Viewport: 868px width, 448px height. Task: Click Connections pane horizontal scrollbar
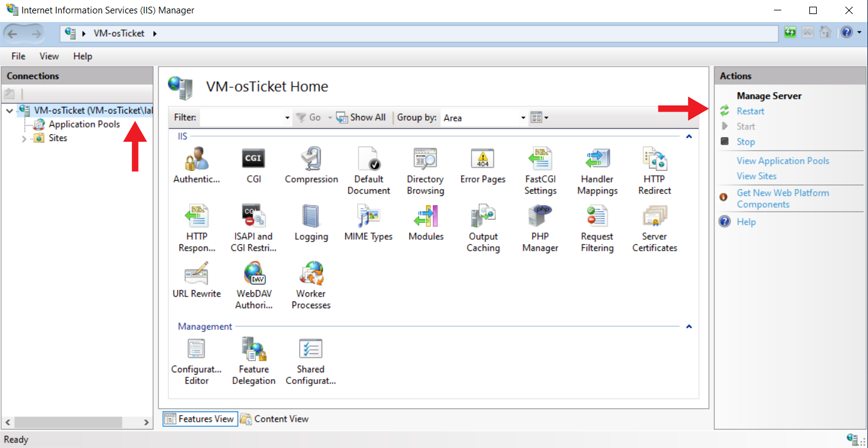click(x=68, y=422)
